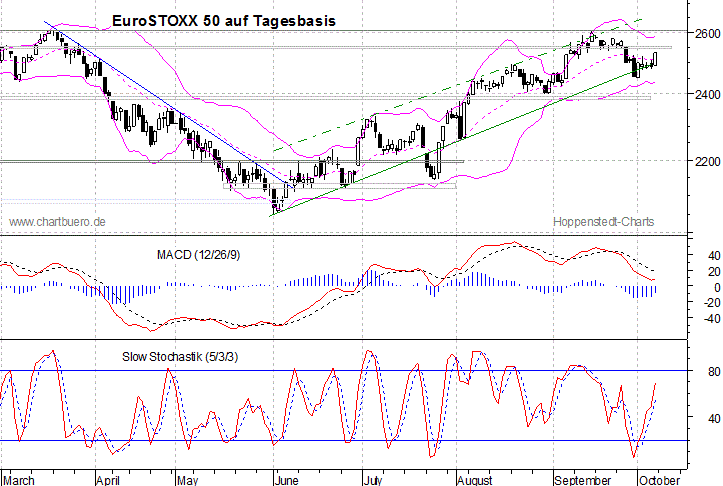Click the MACD axis value 40
This screenshot has height=486, width=723.
pos(714,255)
